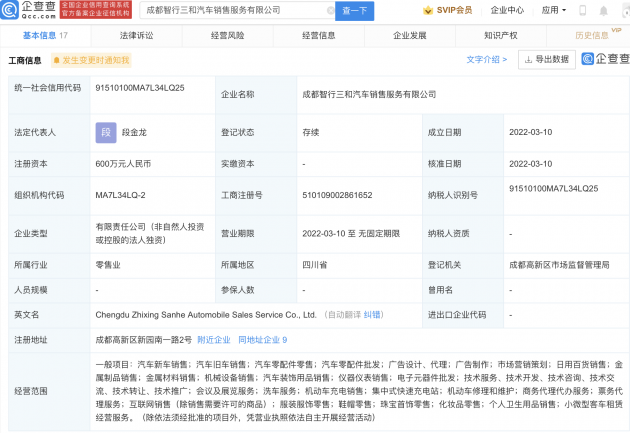Switch to the 经营风险 tab

point(227,35)
